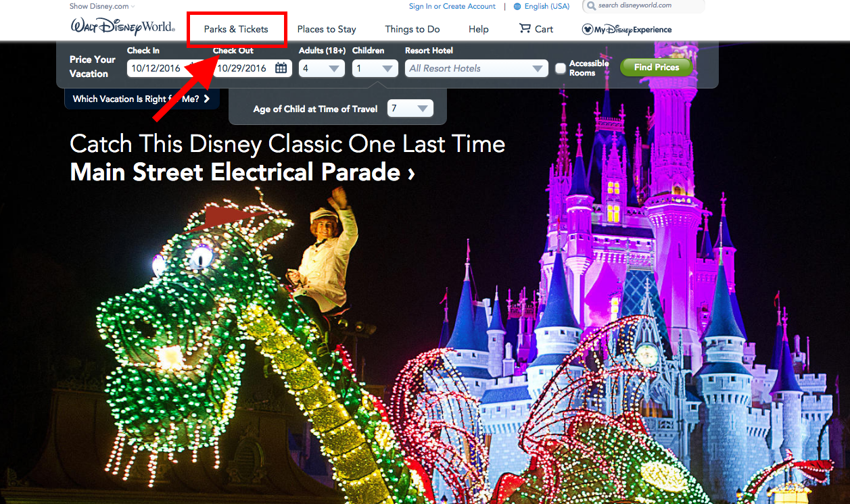Open Things to Do menu
Image resolution: width=850 pixels, height=504 pixels.
coord(412,29)
